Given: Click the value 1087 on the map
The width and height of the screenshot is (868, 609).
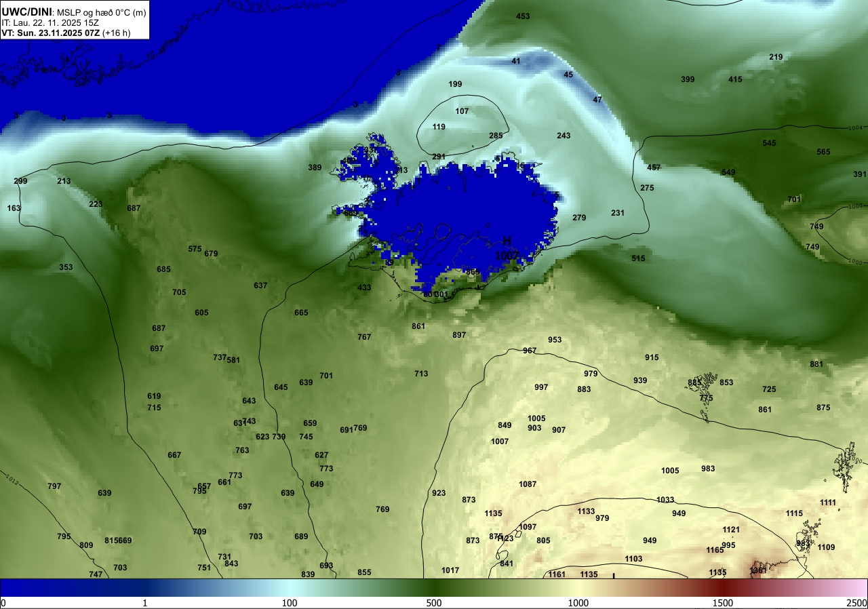Looking at the screenshot, I should 528,484.
